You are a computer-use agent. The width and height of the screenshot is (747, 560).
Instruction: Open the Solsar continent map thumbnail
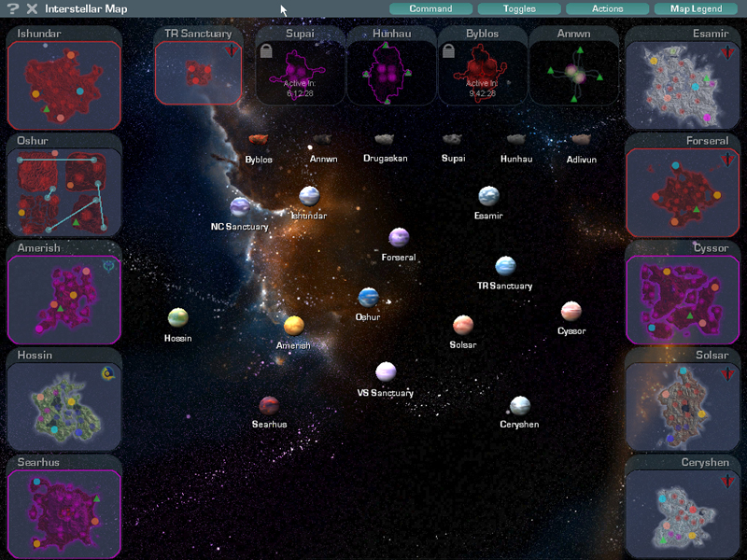click(x=683, y=407)
